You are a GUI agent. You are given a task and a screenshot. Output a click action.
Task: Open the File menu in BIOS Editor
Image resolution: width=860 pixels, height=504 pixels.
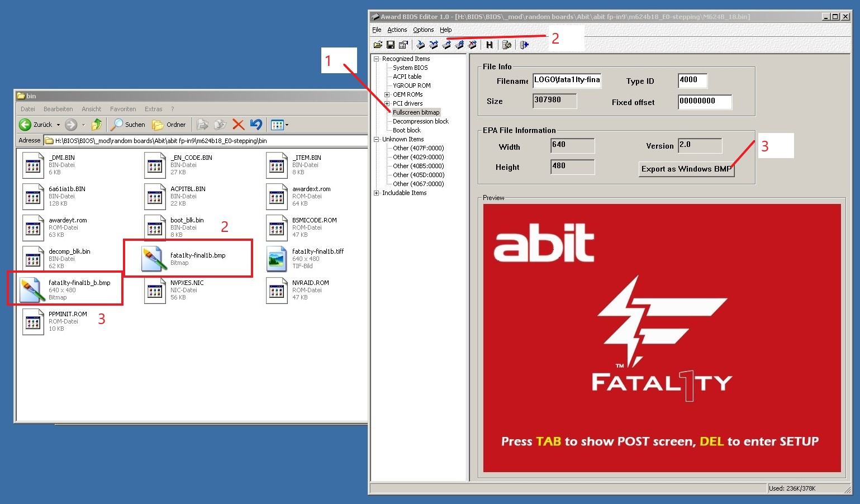(x=377, y=30)
